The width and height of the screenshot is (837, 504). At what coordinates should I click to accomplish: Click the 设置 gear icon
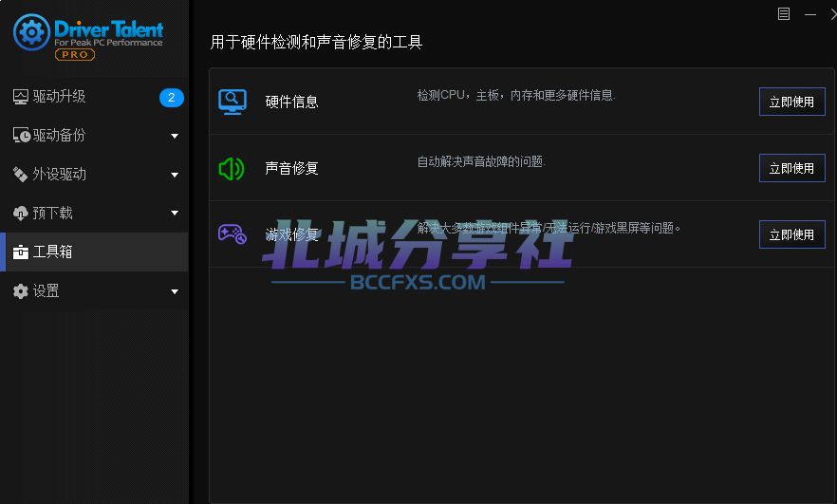[21, 291]
